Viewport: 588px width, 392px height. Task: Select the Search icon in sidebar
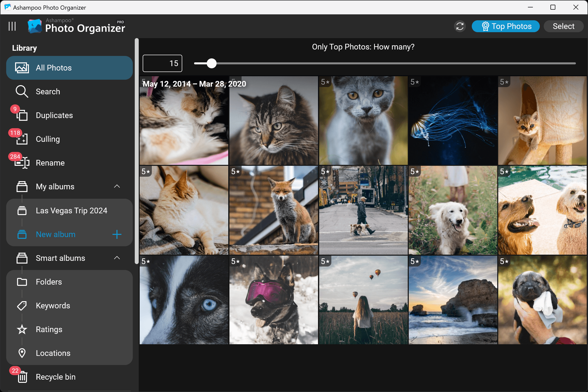[22, 91]
